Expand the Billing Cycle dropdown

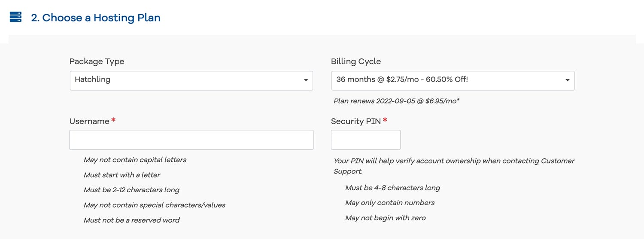coord(453,80)
